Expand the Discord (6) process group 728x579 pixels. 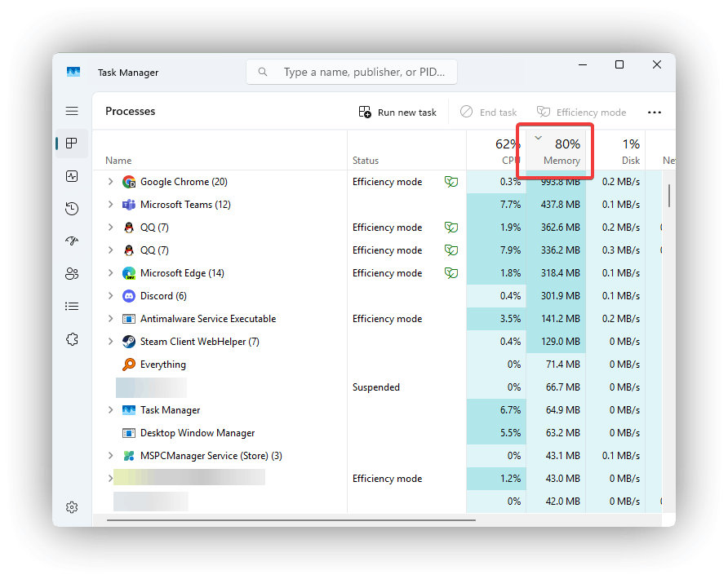tap(110, 295)
